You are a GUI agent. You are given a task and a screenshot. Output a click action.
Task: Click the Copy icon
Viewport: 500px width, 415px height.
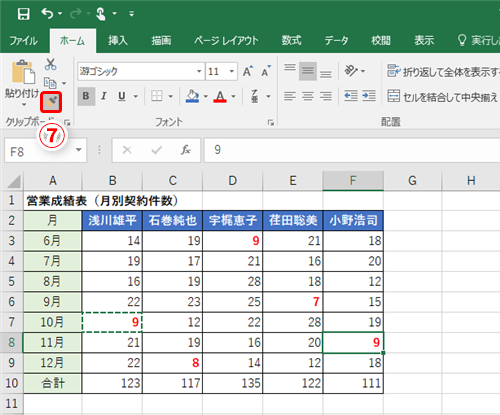[50, 83]
